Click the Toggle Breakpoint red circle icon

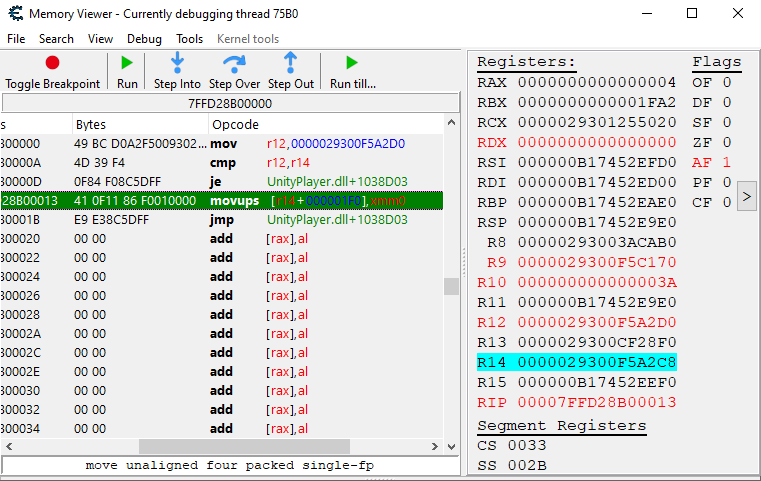52,63
